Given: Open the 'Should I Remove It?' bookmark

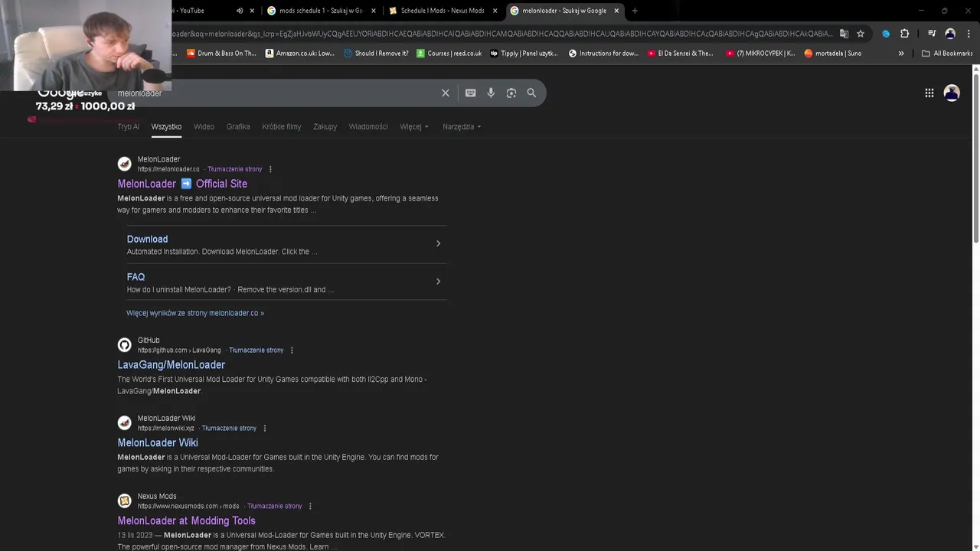Looking at the screenshot, I should [x=376, y=54].
